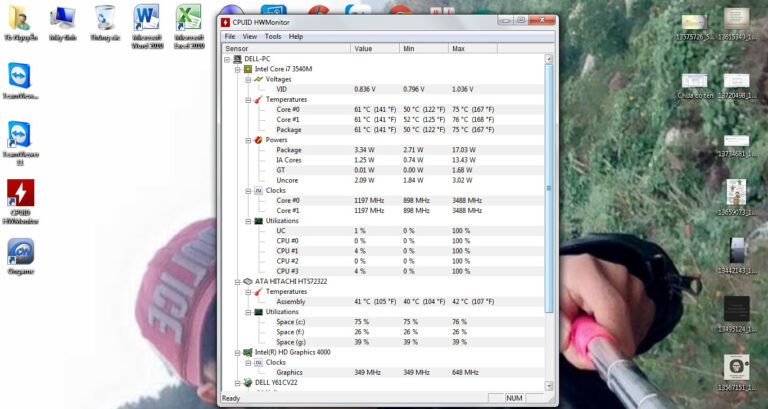Click the Intel HD Graphics card icon
This screenshot has height=409, width=768.
pyautogui.click(x=248, y=352)
